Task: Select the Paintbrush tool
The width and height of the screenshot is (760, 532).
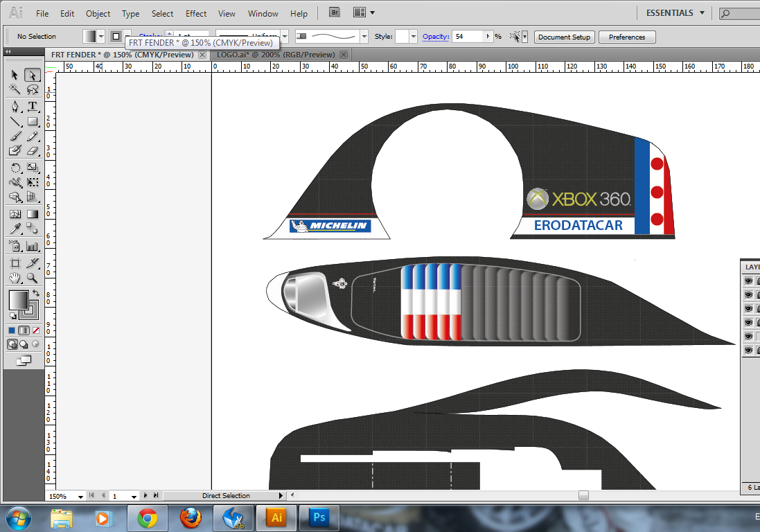Action: point(15,136)
